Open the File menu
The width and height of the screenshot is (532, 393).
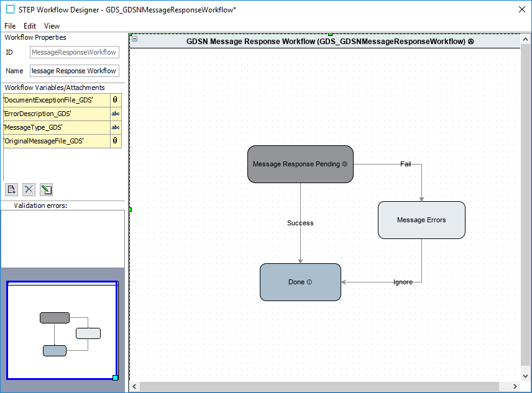pyautogui.click(x=10, y=26)
